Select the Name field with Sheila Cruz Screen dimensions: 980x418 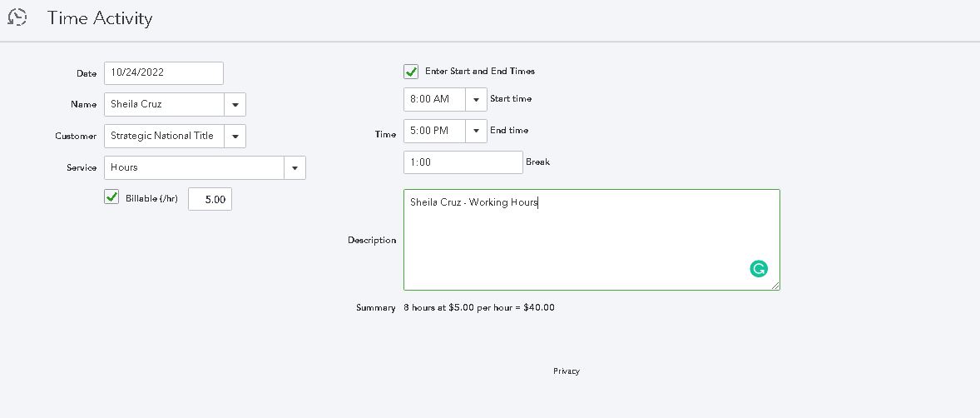[x=164, y=105]
